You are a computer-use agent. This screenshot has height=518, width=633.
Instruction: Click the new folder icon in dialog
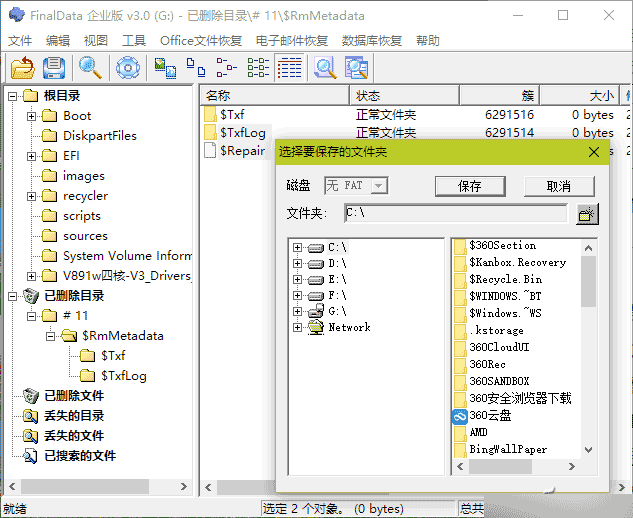click(587, 214)
